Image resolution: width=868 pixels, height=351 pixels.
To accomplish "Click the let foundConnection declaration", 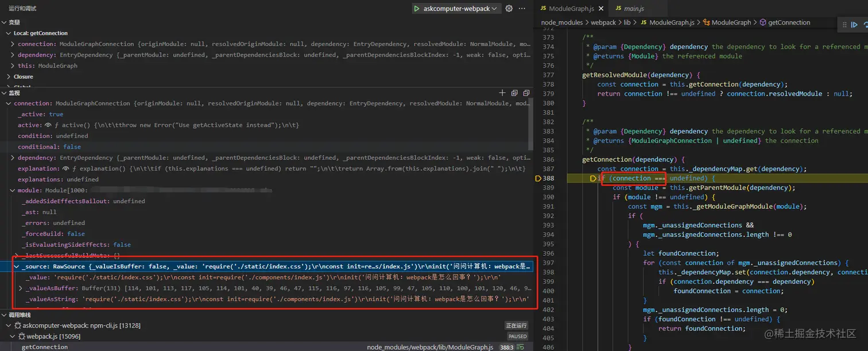I will pyautogui.click(x=681, y=253).
